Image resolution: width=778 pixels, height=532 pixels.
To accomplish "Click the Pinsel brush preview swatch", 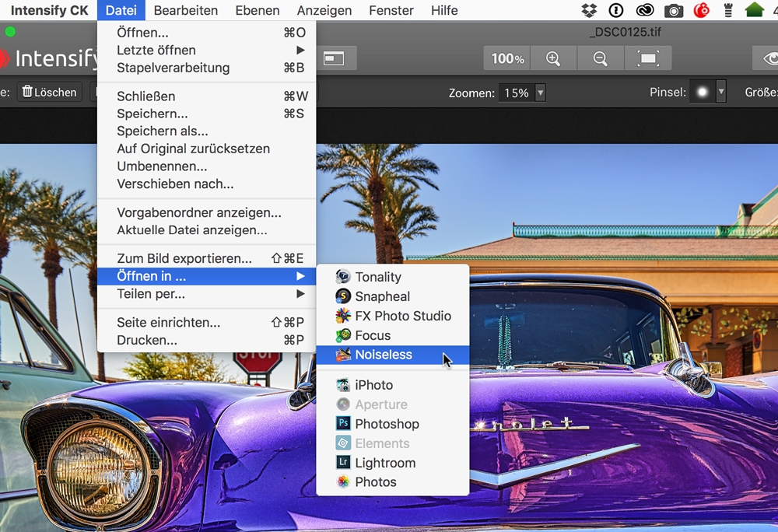I will point(702,93).
